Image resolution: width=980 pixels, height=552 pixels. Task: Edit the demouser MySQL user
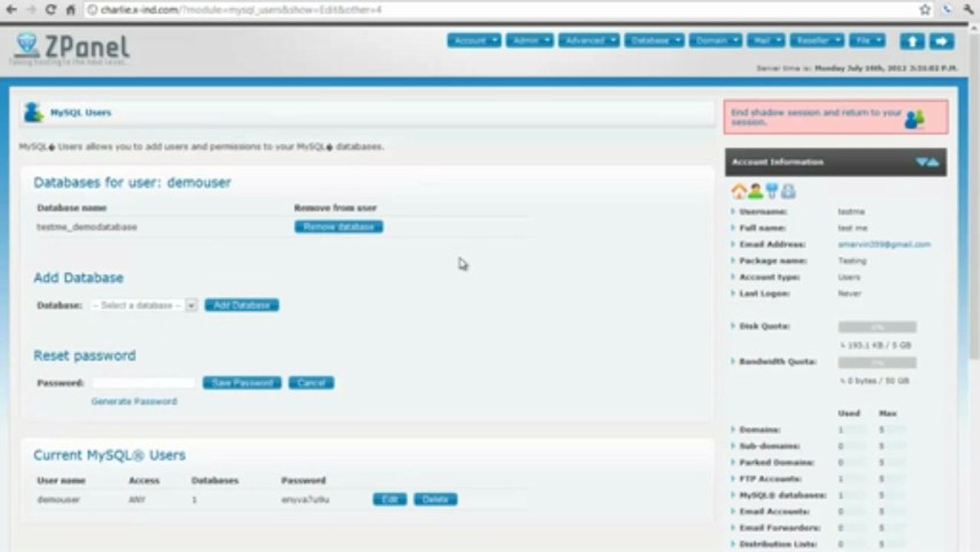389,499
